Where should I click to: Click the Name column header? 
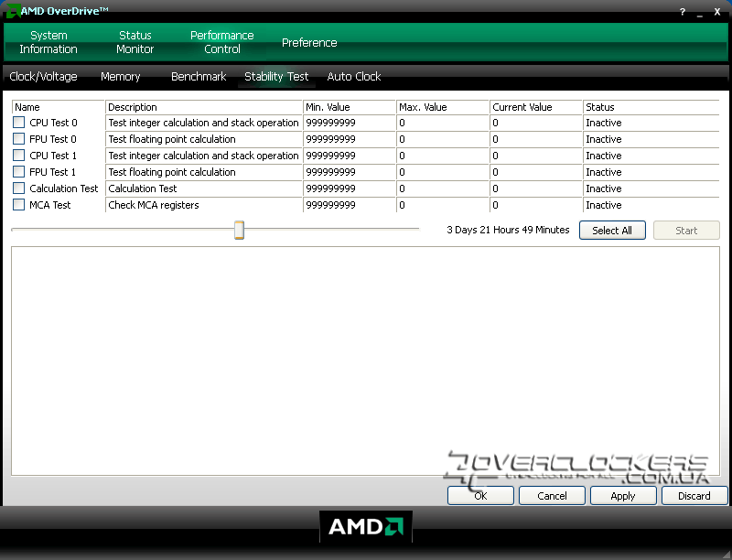click(x=58, y=107)
